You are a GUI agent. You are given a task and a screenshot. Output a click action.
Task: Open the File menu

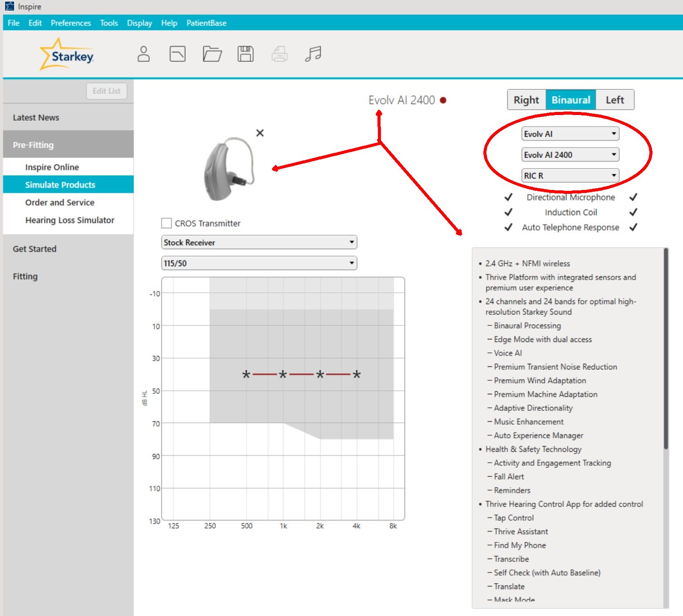coord(14,23)
